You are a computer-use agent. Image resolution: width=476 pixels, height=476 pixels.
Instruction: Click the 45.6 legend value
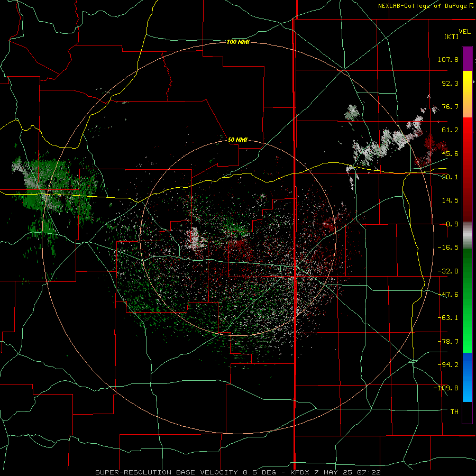pos(450,153)
